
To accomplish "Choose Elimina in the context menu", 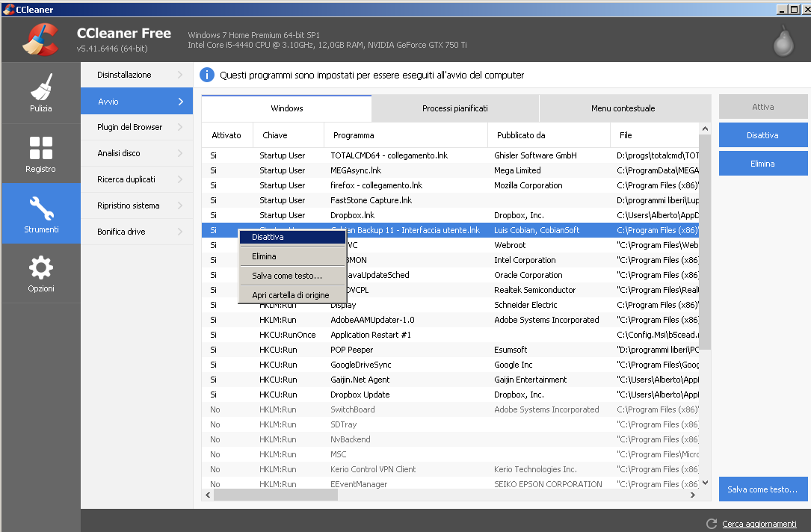I will click(292, 256).
